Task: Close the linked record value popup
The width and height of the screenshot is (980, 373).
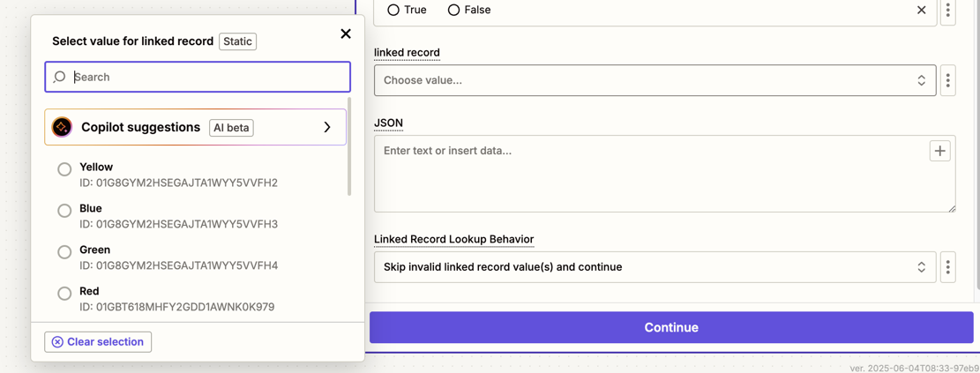Action: [346, 34]
